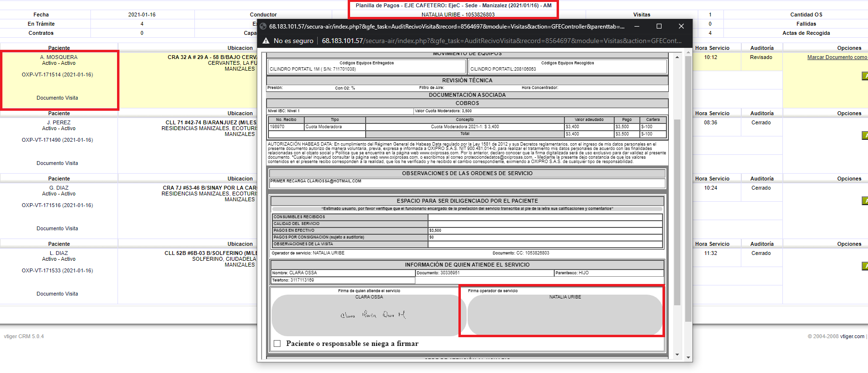868x373 pixels.
Task: Click 'Marcar Documento como' link
Action: tap(837, 57)
